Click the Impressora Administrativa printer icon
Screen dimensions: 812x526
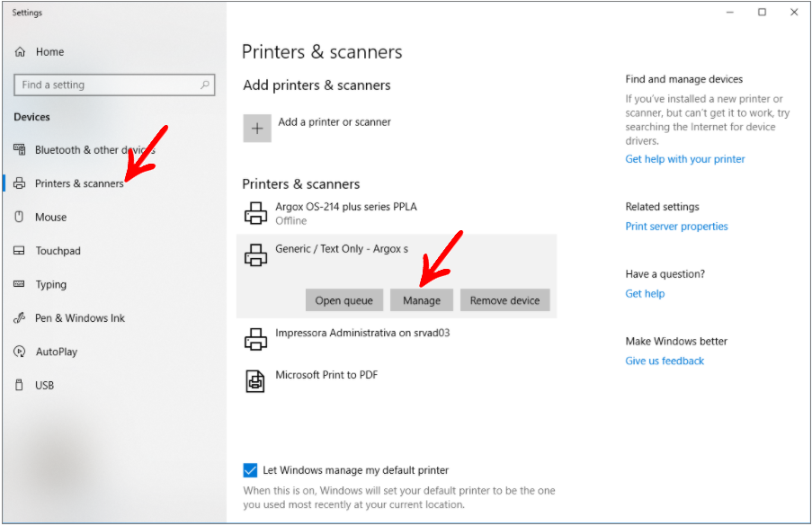255,339
